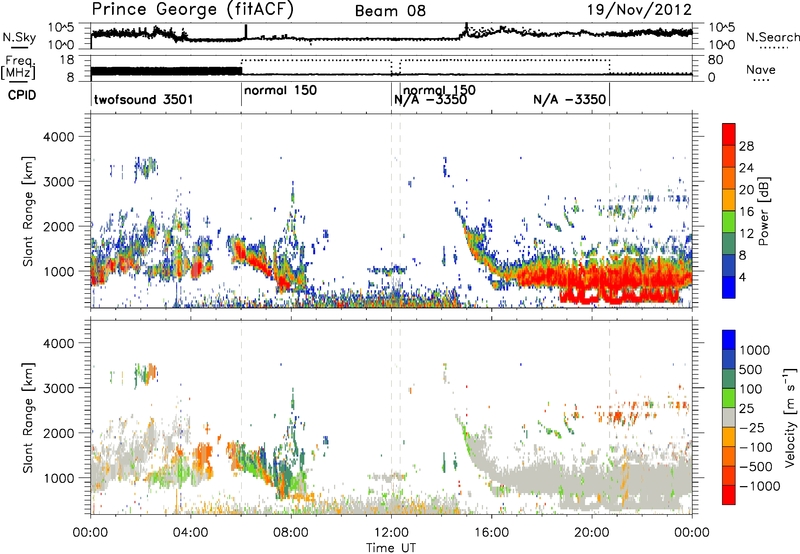
Task: Click the '18' tick on frequency axis
Action: (x=67, y=60)
